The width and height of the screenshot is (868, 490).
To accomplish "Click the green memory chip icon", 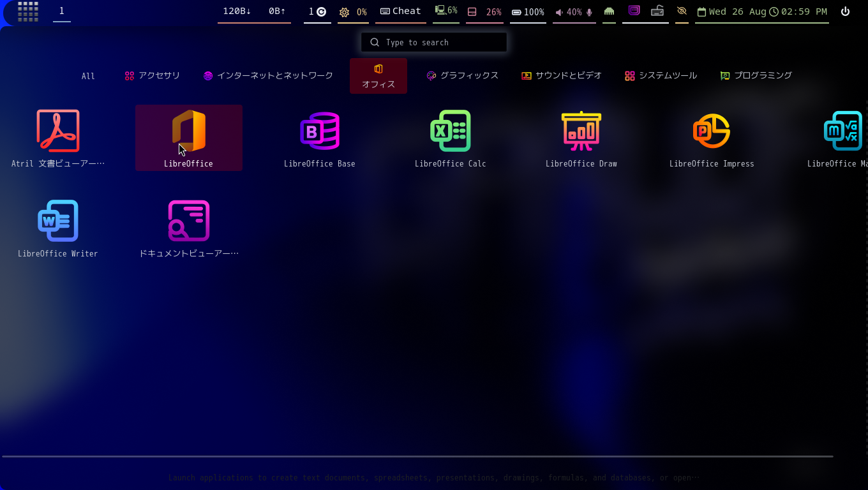I will (x=609, y=11).
